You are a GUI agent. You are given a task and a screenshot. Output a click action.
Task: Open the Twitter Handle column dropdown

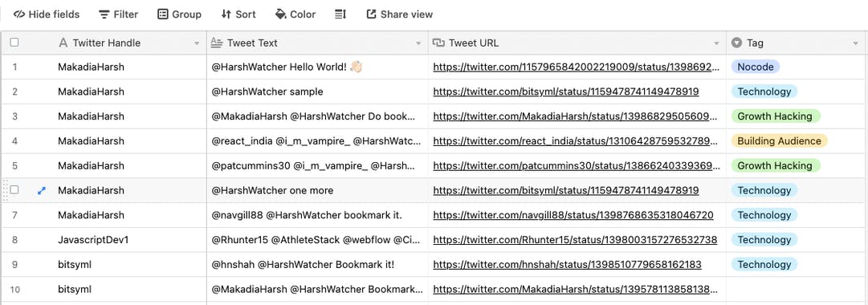(197, 43)
